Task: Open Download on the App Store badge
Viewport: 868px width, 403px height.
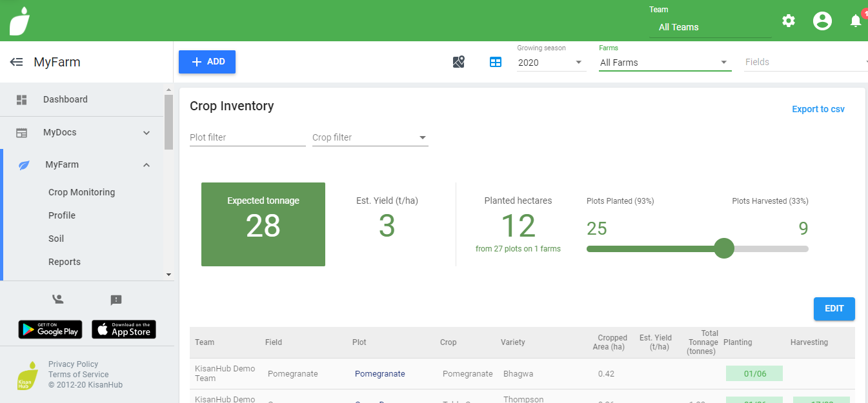Action: point(124,329)
